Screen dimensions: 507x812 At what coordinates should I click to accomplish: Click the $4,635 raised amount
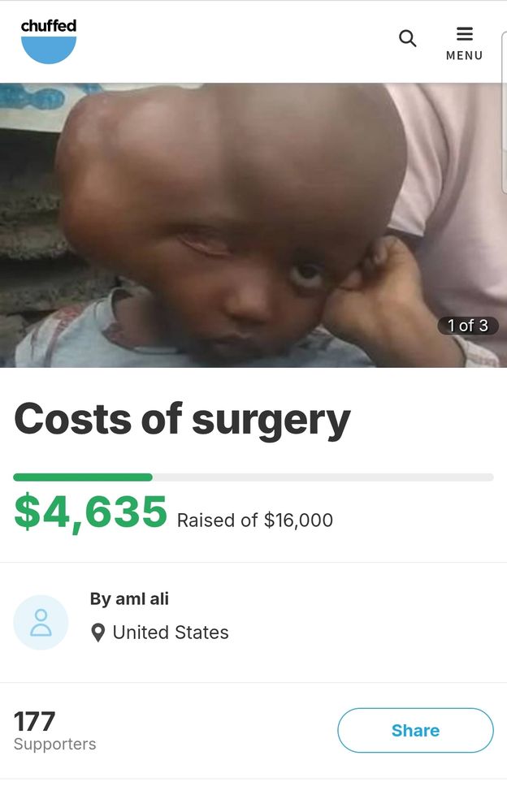pos(91,512)
